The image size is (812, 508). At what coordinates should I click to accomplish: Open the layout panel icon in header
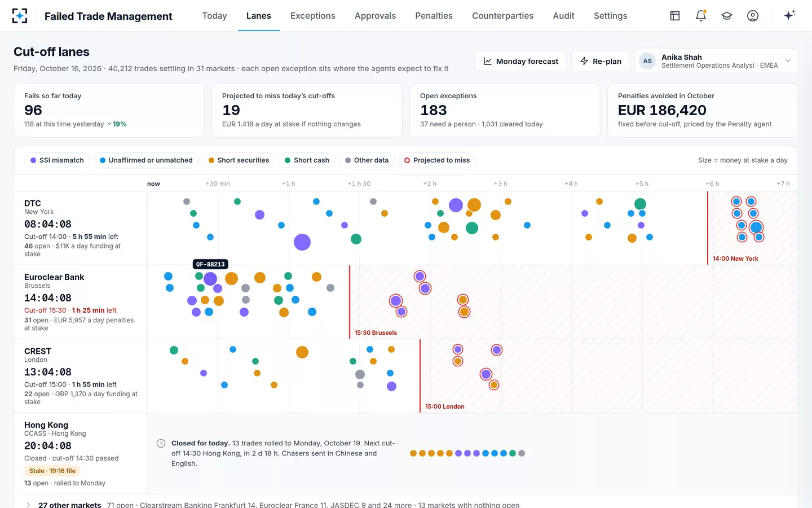[675, 16]
